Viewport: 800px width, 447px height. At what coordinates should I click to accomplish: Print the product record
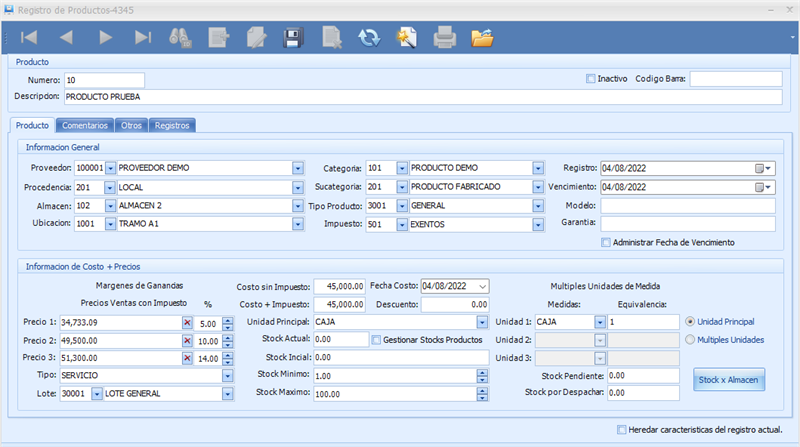445,38
